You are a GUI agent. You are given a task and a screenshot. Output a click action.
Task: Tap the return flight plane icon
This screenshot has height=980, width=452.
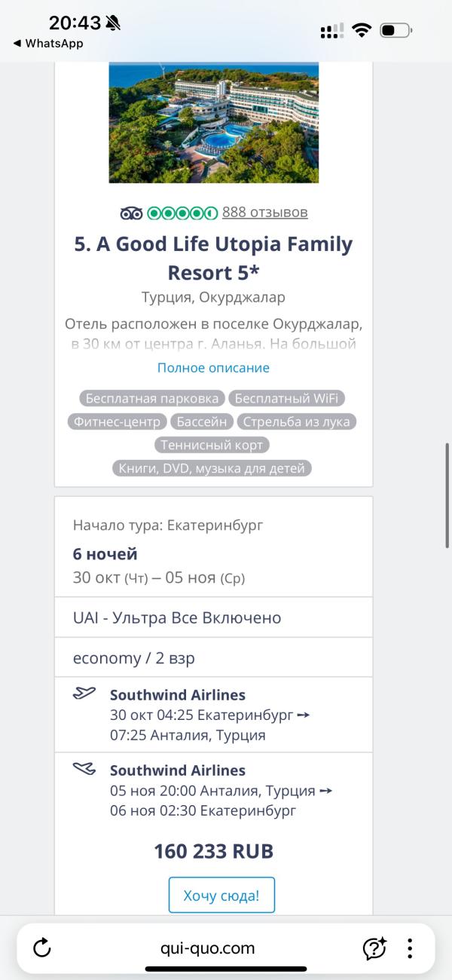(x=84, y=769)
